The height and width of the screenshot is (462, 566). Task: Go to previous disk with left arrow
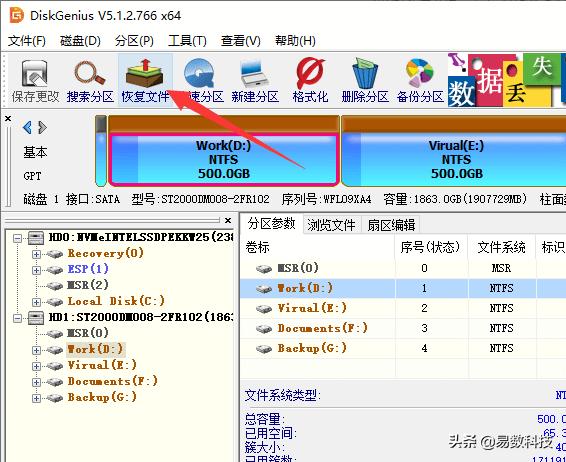coord(27,127)
